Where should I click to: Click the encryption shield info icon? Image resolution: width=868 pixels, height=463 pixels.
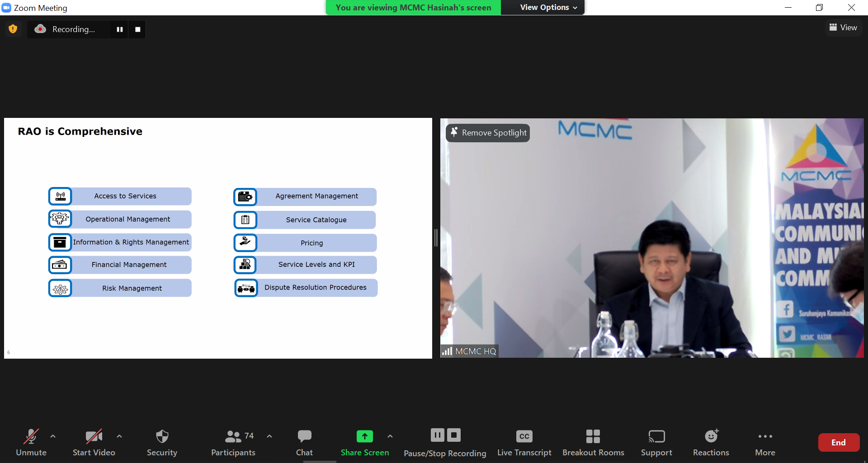pos(13,29)
